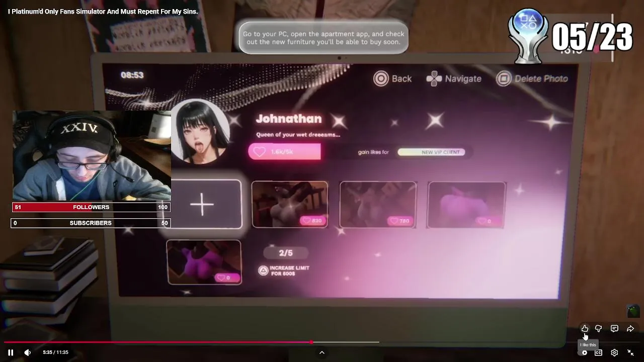The width and height of the screenshot is (644, 362).
Task: Mute the video with the speaker icon
Action: pyautogui.click(x=28, y=352)
